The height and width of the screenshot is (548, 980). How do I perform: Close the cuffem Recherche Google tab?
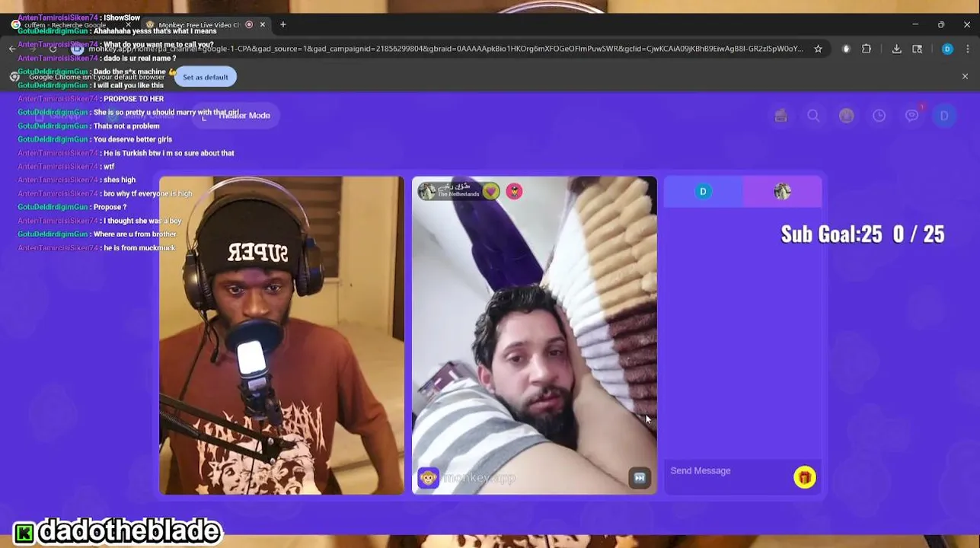pos(128,25)
